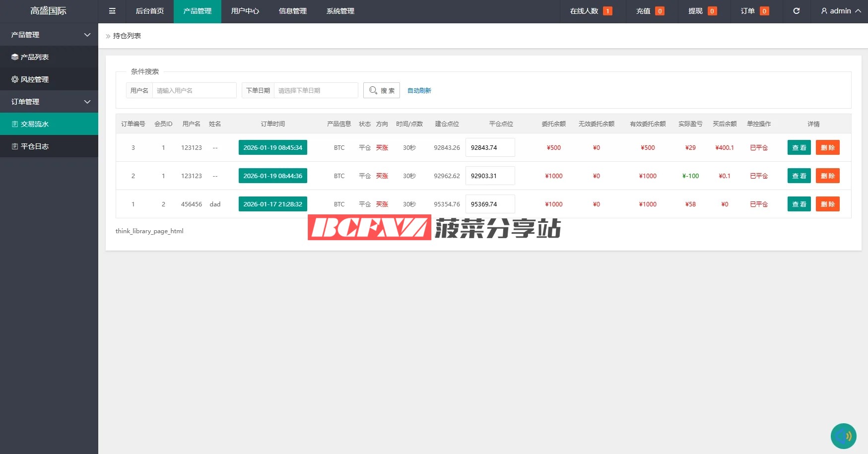Switch to the 用户中心 top tab
868x454 pixels.
pyautogui.click(x=245, y=11)
